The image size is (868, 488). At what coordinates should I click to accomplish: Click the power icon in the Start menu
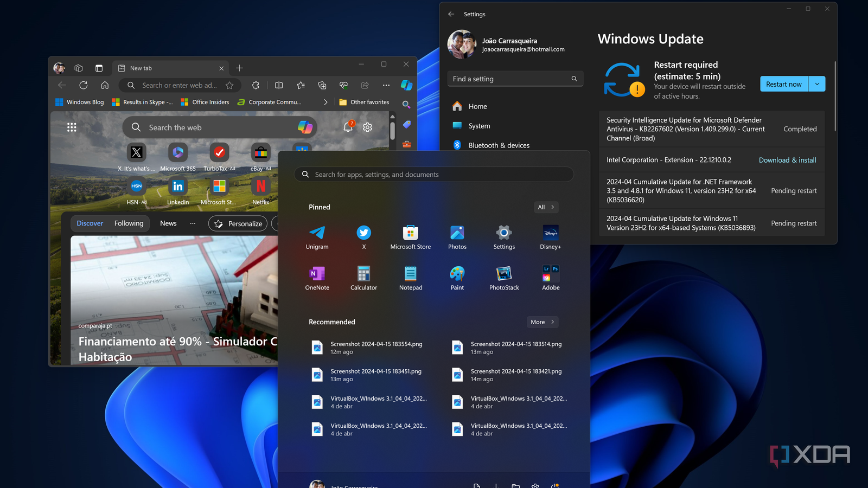coord(554,485)
